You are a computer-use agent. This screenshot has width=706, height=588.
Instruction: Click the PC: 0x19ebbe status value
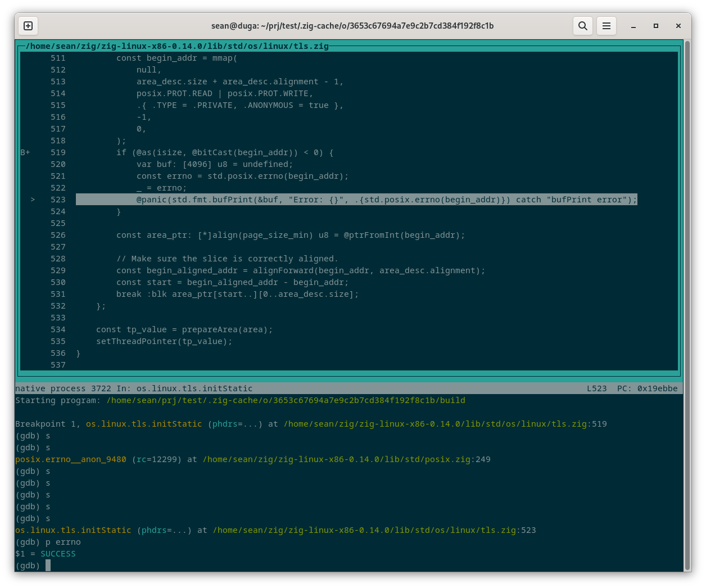coord(647,388)
